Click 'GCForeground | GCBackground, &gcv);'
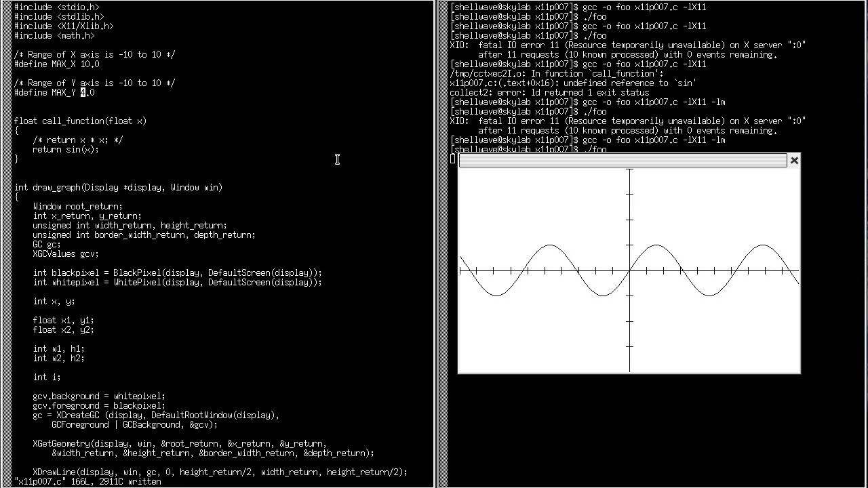 (x=135, y=425)
